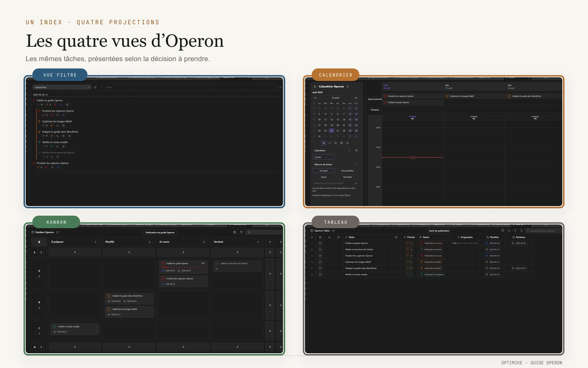Open the Aujourd'hui filter dropdown
588x368 pixels.
[62, 87]
